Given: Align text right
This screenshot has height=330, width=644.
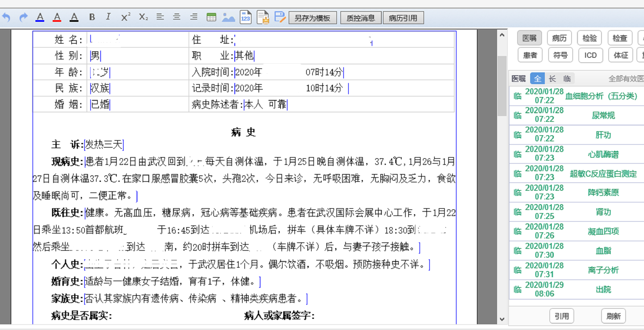Looking at the screenshot, I should click(194, 17).
